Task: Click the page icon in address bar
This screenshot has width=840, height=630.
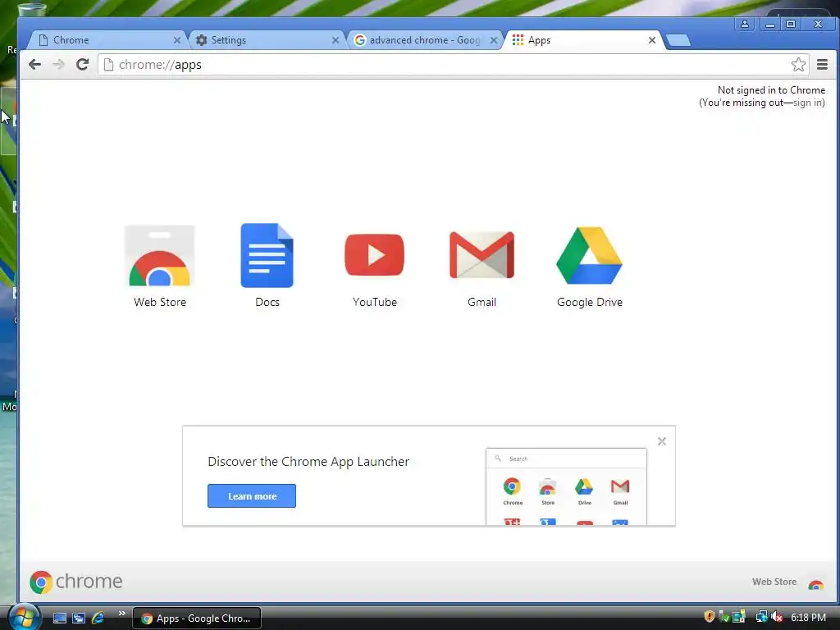Action: click(109, 65)
